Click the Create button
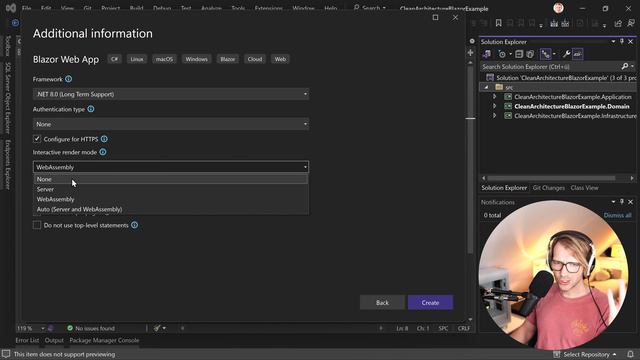The width and height of the screenshot is (640, 360). (x=430, y=302)
